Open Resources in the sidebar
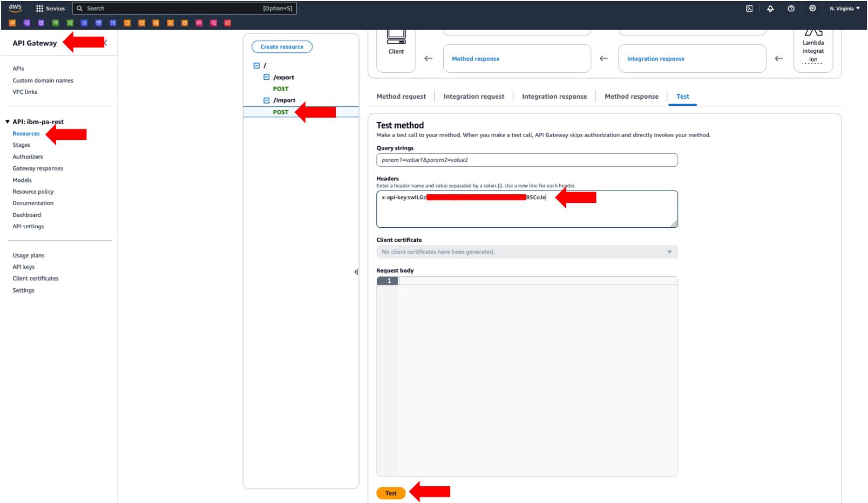 click(x=26, y=133)
